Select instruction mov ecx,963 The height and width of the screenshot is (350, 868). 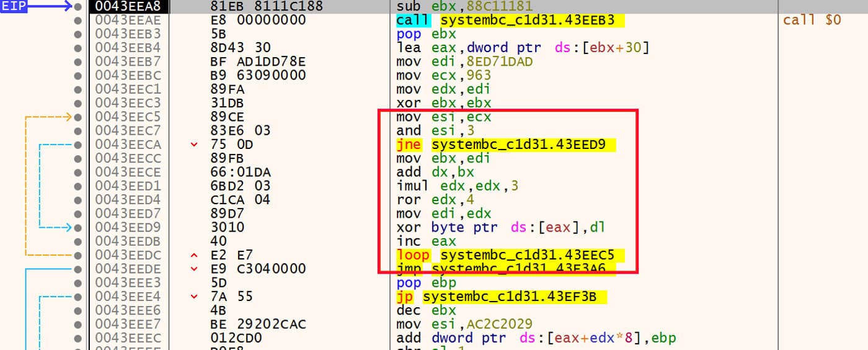point(443,75)
